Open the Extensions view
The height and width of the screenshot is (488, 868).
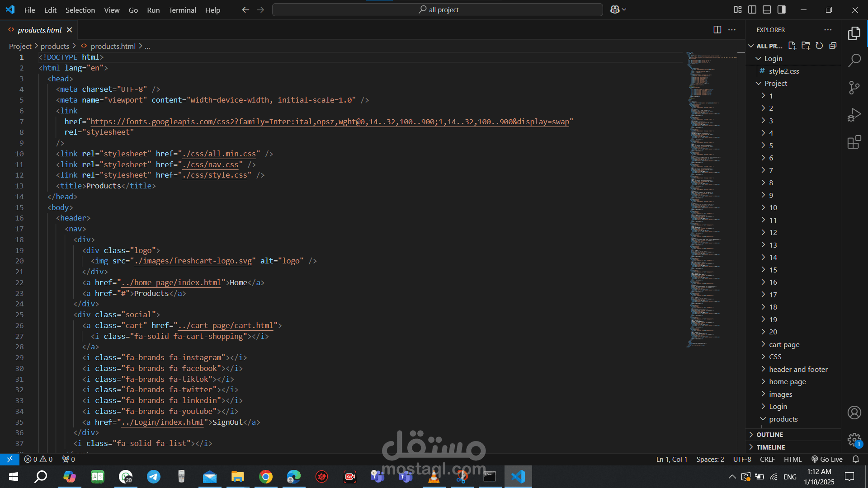coord(854,143)
